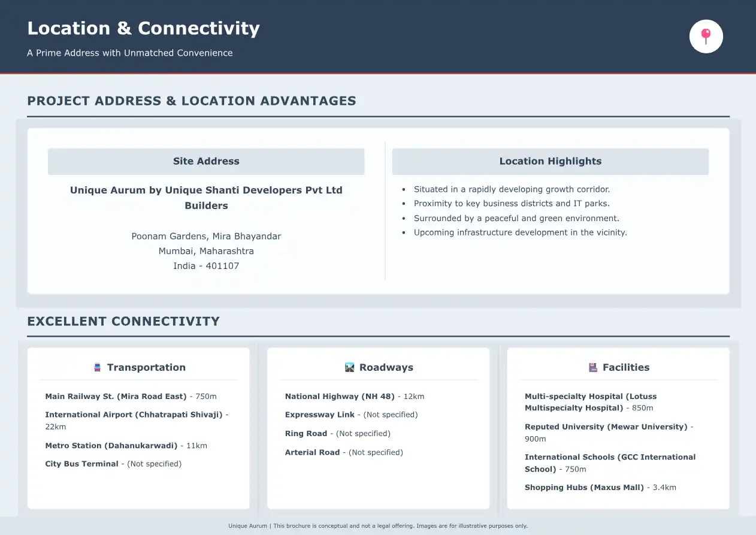The height and width of the screenshot is (535, 756).
Task: Click the Unique Aurum builder name heading
Action: click(206, 198)
